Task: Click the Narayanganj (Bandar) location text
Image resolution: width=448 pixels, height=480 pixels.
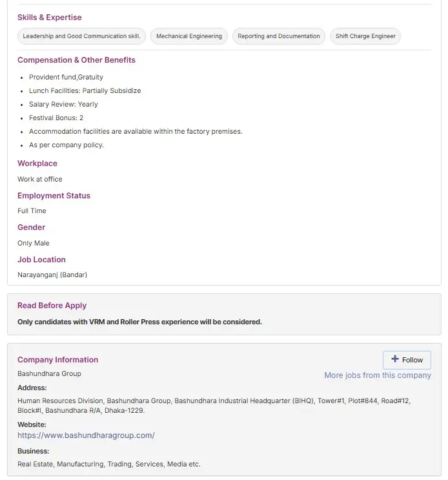Action: 52,275
